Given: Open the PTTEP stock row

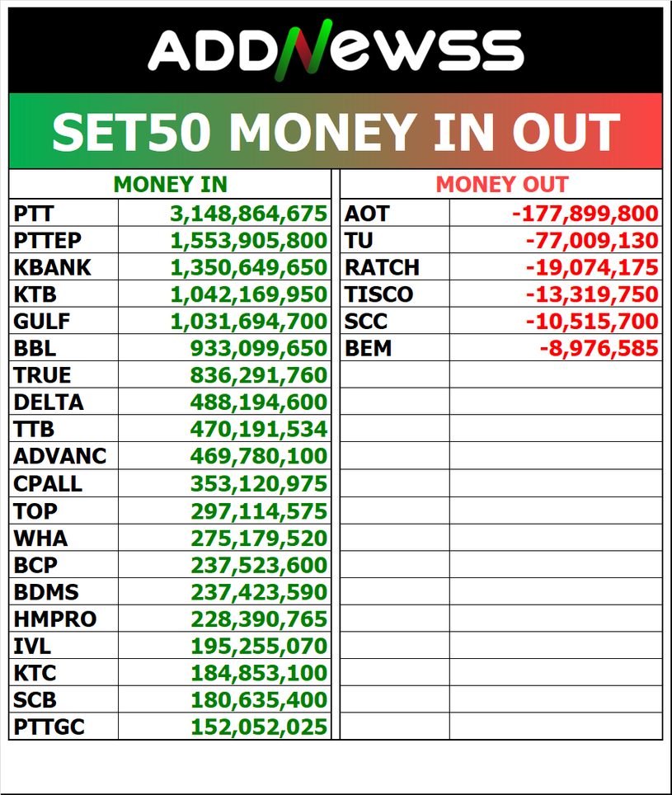Looking at the screenshot, I should pos(47,241).
